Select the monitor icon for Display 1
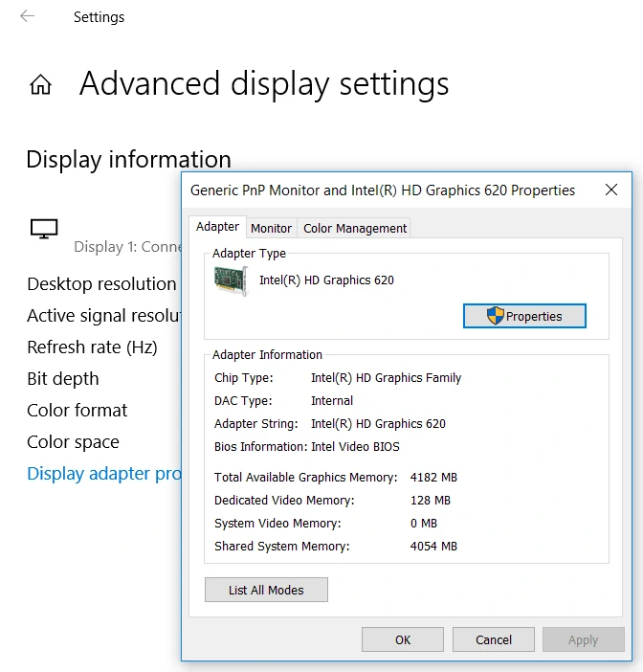Viewport: 643px width, 672px height. pyautogui.click(x=44, y=229)
